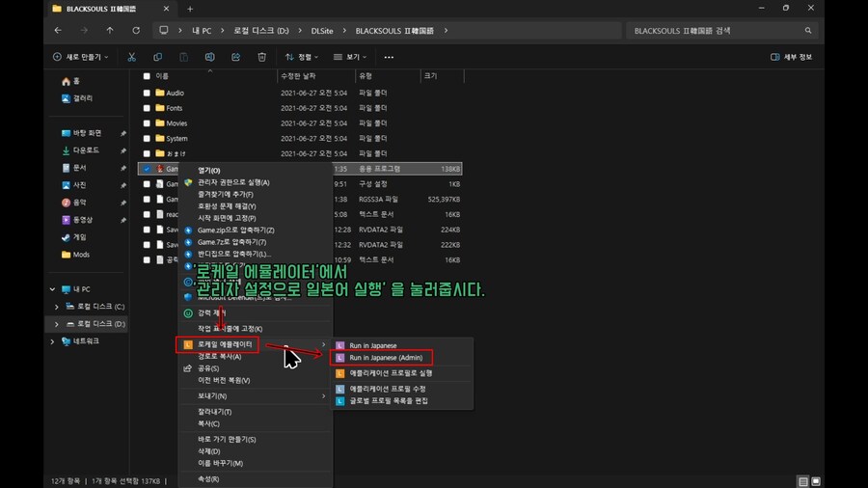Switch to large icons view in status bar
This screenshot has height=488, width=868.
[816, 481]
